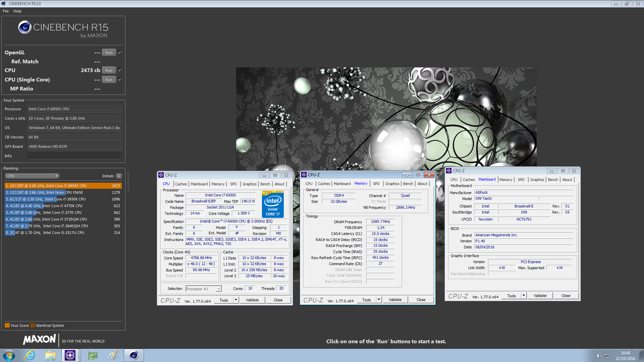Click the Windows Start button
Image resolution: width=644 pixels, height=362 pixels.
[x=9, y=355]
